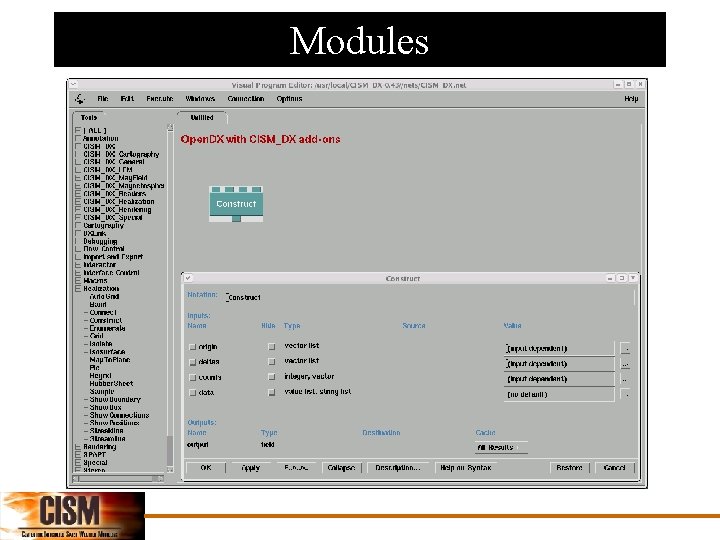
Task: Open the Connection menu
Action: tap(246, 99)
